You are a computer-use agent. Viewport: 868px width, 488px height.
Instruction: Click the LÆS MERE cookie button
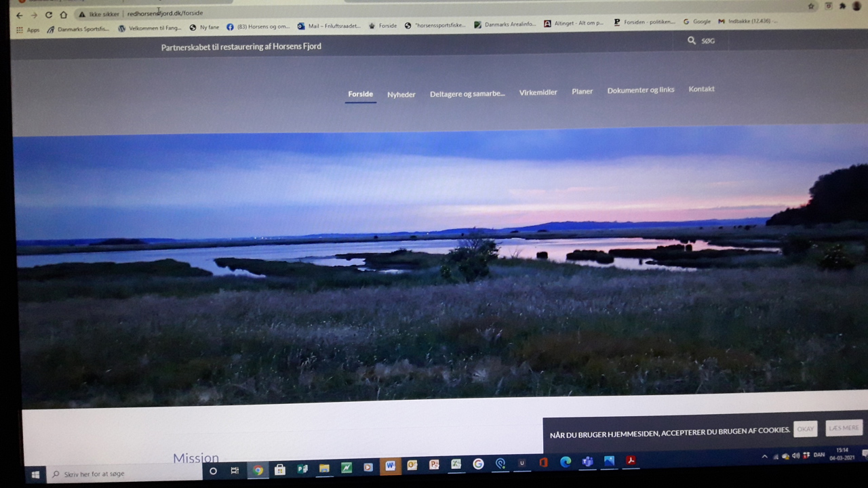pyautogui.click(x=844, y=428)
